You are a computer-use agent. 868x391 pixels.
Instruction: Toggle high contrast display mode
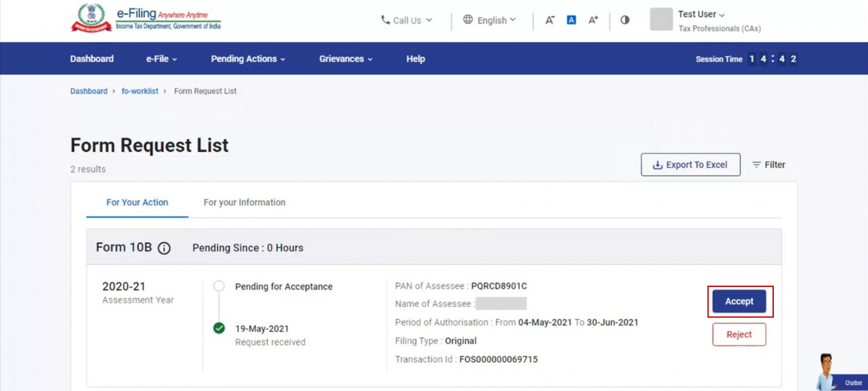click(x=624, y=20)
